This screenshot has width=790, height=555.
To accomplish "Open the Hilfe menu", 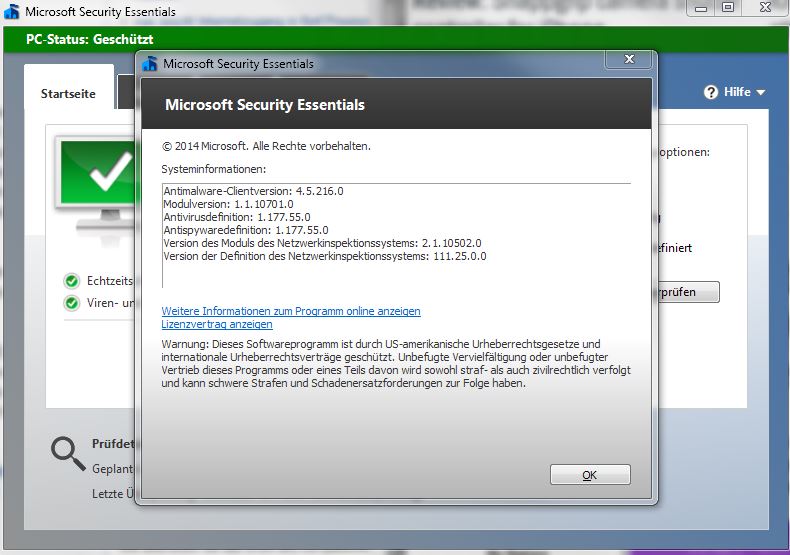I will click(x=735, y=92).
